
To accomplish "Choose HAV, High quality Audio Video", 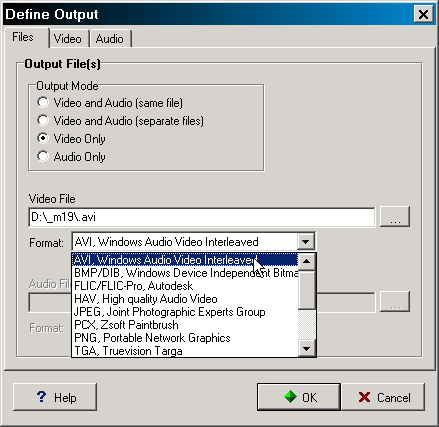I will 185,299.
